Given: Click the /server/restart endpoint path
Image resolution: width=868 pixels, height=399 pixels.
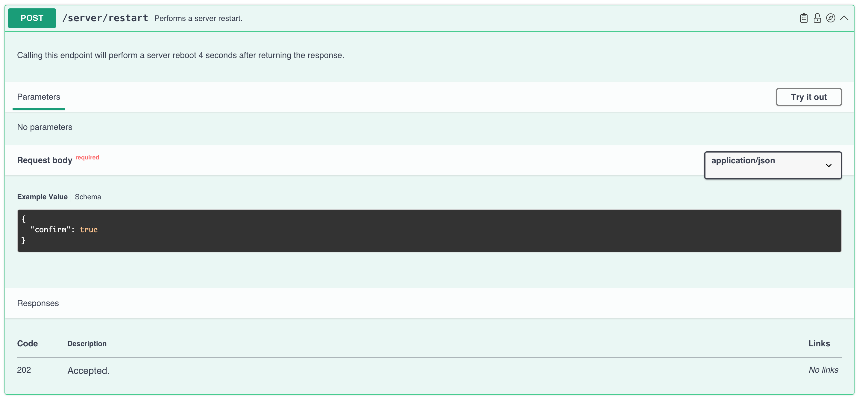Looking at the screenshot, I should click(105, 18).
